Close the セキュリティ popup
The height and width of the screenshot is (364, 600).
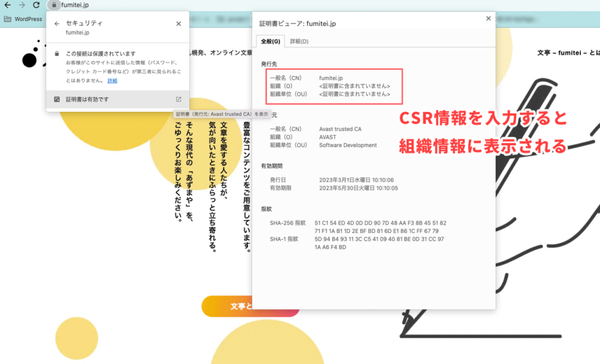coord(178,24)
